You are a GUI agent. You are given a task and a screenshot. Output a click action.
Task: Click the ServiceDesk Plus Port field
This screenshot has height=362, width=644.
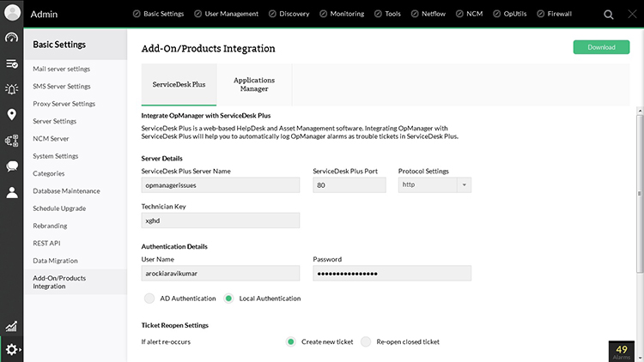349,184
